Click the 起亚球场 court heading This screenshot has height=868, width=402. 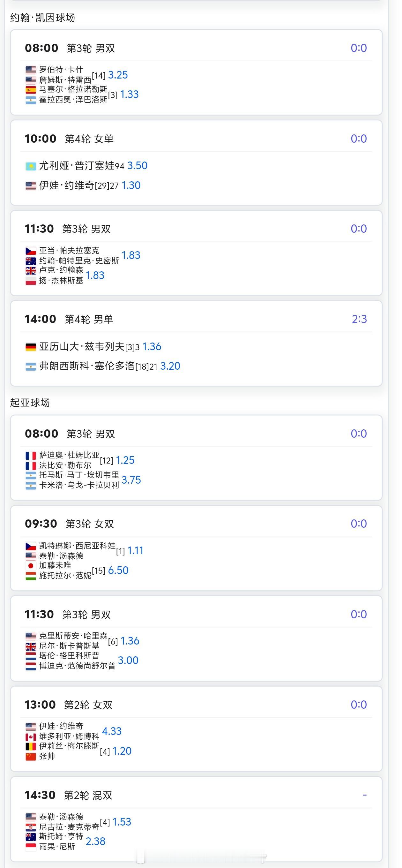30,403
